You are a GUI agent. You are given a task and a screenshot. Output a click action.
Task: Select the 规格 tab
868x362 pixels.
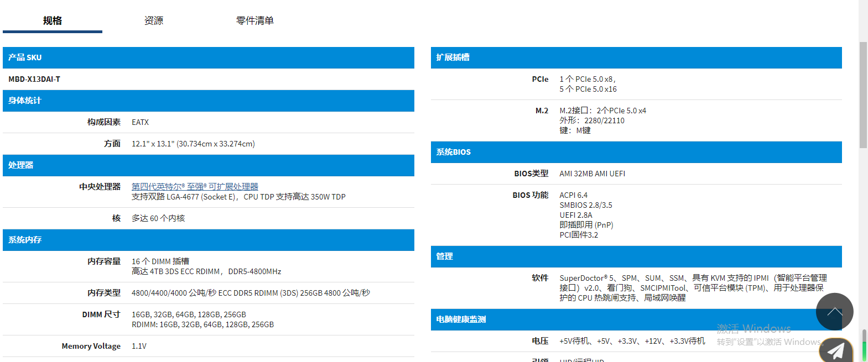[53, 20]
